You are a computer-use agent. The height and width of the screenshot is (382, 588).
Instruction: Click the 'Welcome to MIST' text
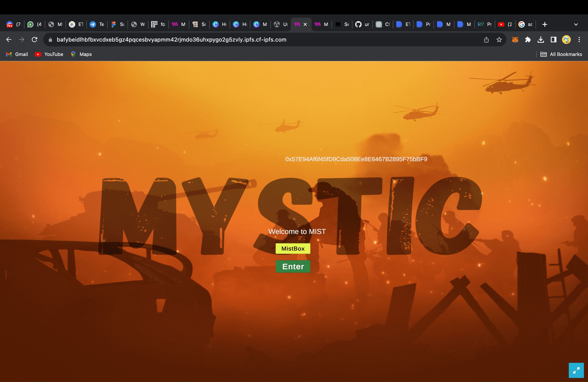pyautogui.click(x=297, y=232)
